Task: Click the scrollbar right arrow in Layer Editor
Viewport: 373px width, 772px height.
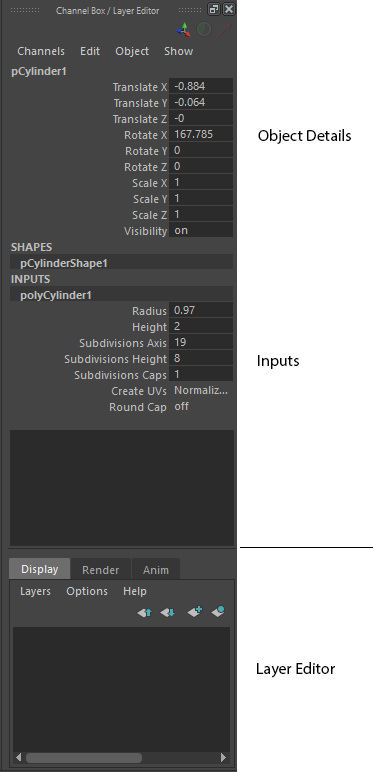Action: click(223, 757)
